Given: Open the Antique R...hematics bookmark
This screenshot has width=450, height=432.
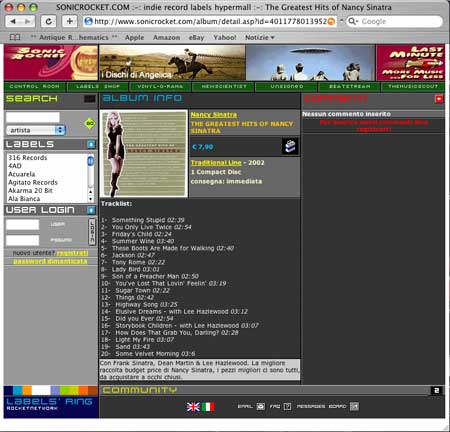Looking at the screenshot, I should pyautogui.click(x=74, y=37).
